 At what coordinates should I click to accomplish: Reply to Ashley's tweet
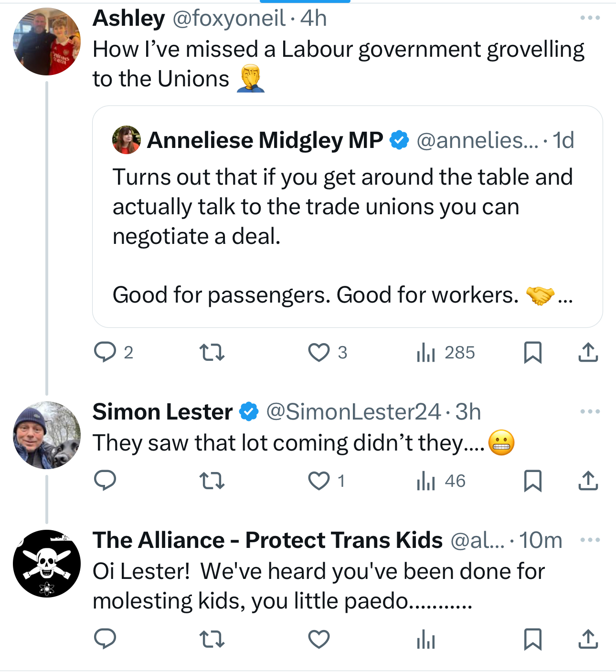pyautogui.click(x=105, y=353)
